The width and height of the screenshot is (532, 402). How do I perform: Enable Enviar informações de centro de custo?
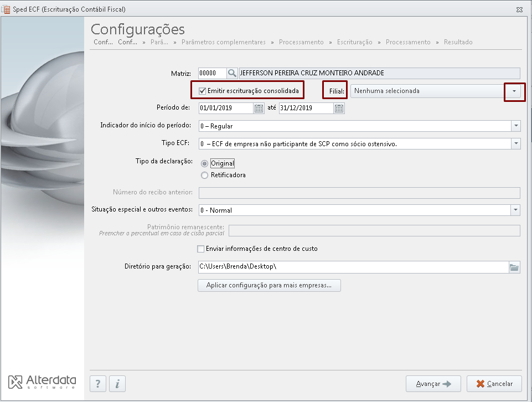click(x=200, y=249)
